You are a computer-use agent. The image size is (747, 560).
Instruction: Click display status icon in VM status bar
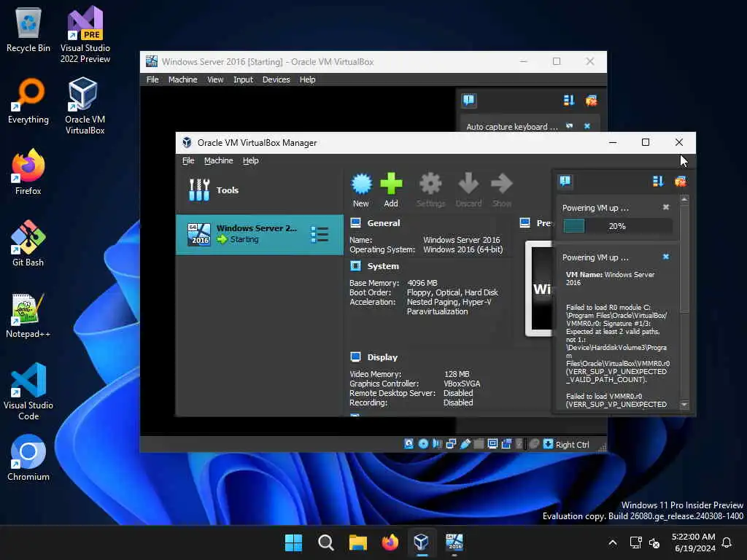[492, 444]
